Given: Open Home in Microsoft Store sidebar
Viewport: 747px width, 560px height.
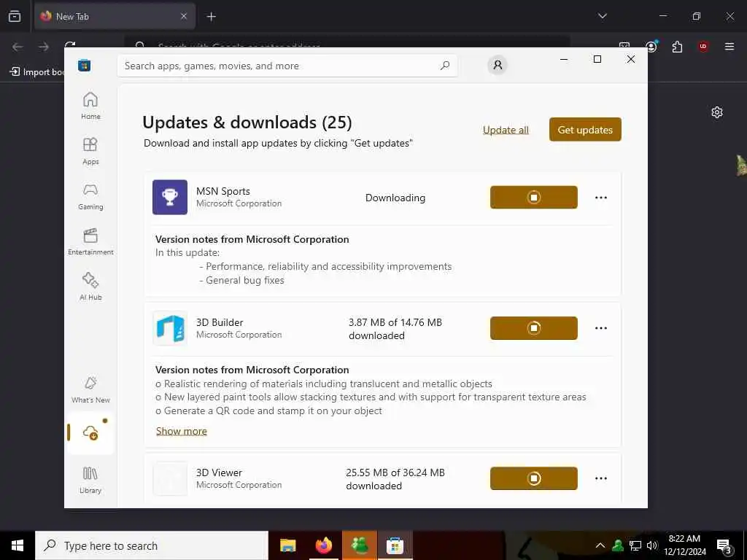Looking at the screenshot, I should coord(90,106).
